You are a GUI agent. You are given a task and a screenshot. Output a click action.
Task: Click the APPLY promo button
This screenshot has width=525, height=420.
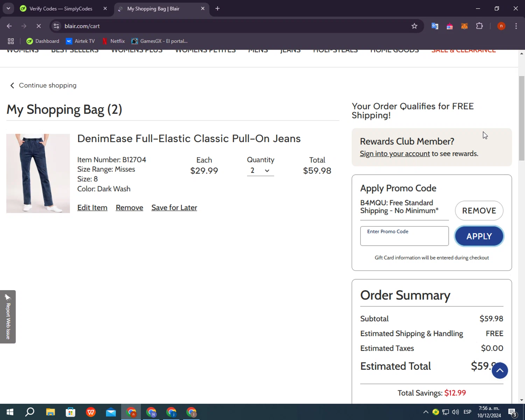pyautogui.click(x=479, y=236)
